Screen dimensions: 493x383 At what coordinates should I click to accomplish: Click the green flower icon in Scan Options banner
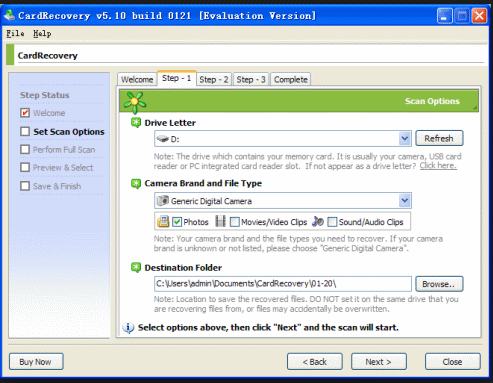[135, 102]
